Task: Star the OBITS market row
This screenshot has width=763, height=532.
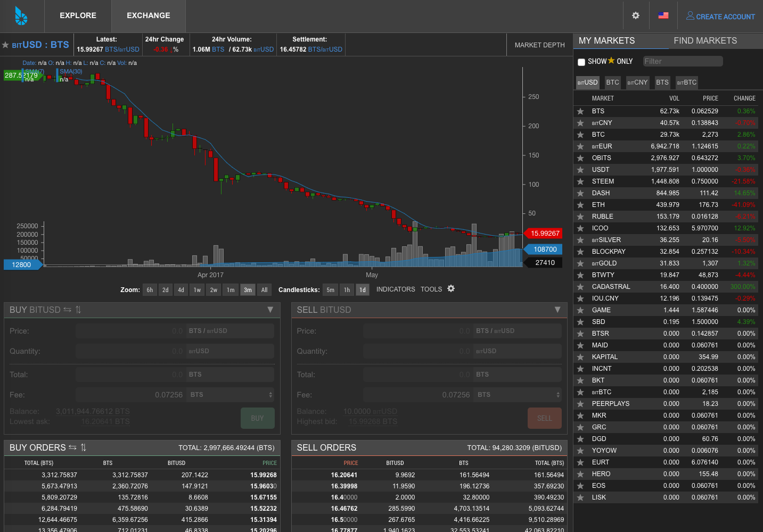Action: pos(580,158)
